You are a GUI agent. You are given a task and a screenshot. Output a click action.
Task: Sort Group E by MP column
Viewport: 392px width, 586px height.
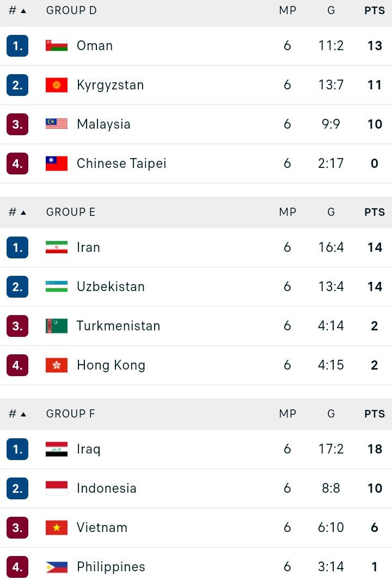click(287, 212)
